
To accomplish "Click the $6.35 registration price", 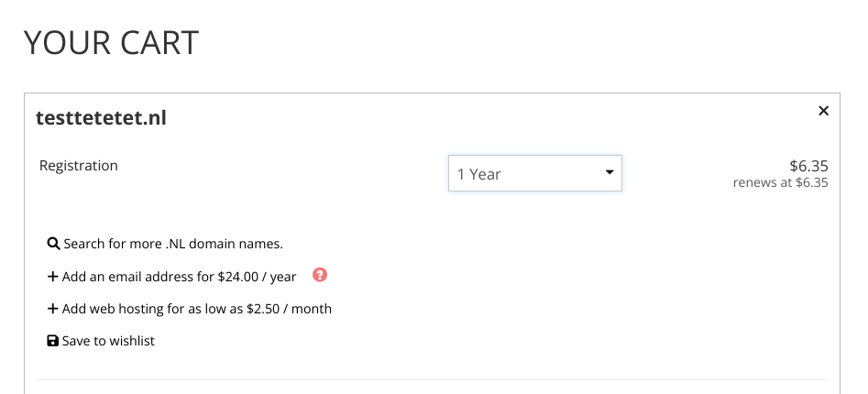I will (x=808, y=166).
